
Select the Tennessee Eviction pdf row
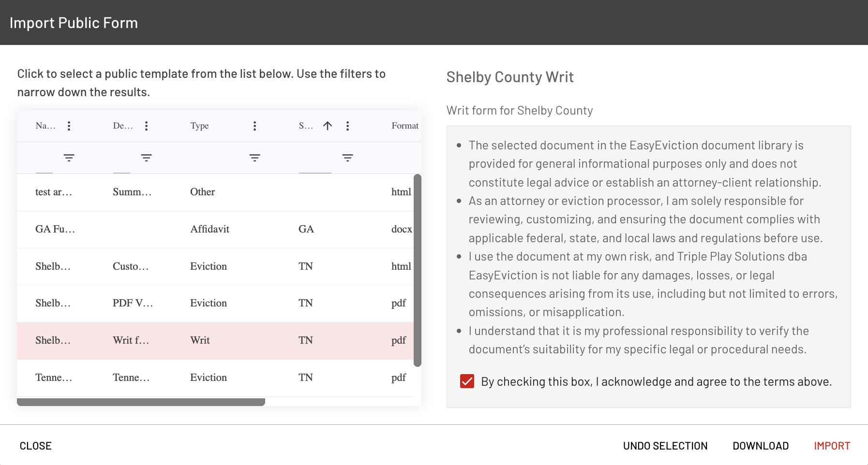click(x=215, y=378)
